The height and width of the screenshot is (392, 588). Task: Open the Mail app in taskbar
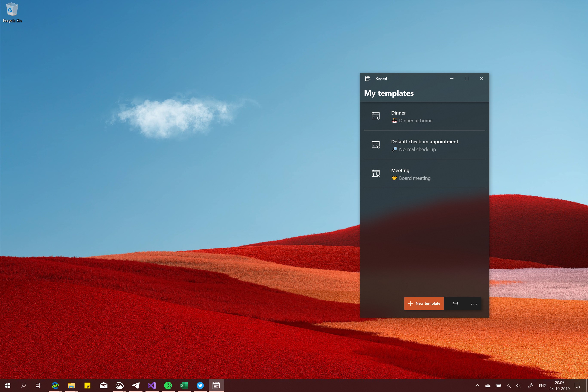(104, 386)
